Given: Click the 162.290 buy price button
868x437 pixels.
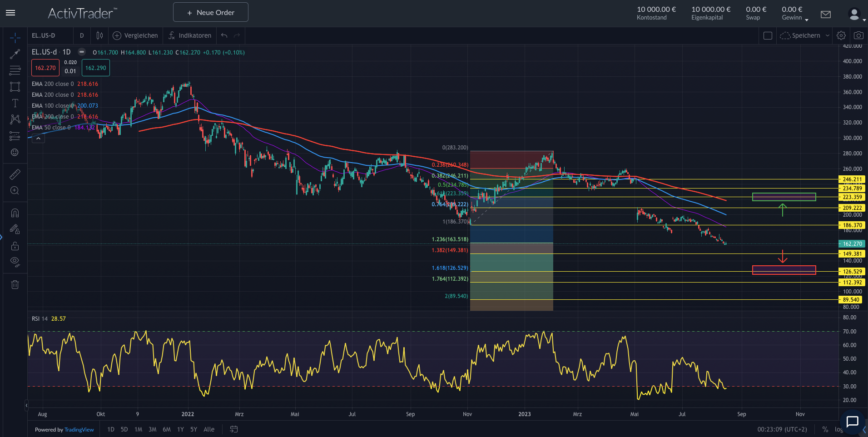Looking at the screenshot, I should click(96, 68).
